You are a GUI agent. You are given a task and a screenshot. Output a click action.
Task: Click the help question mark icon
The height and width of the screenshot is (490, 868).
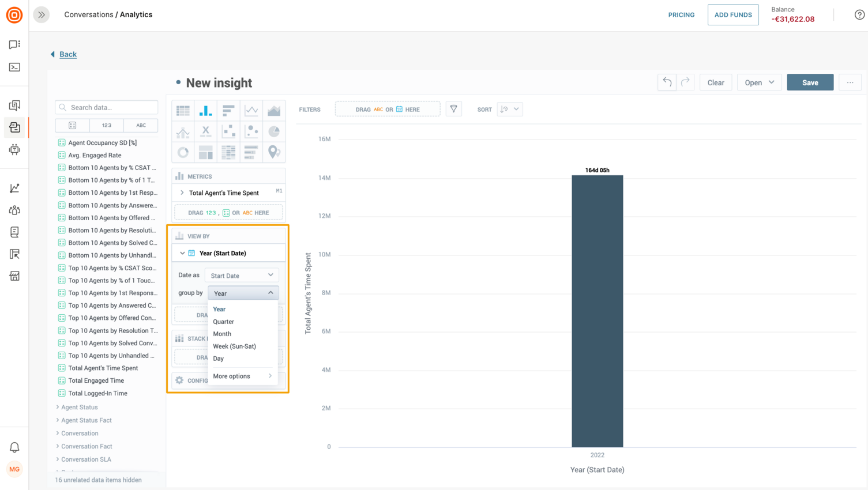859,14
